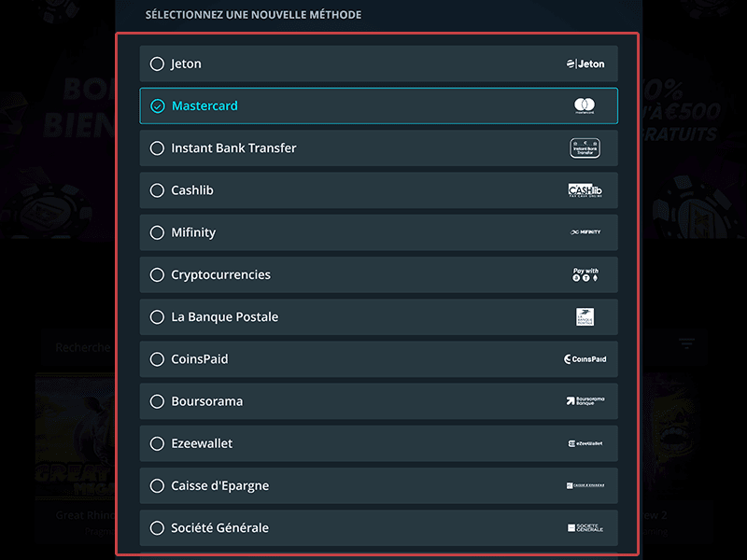The width and height of the screenshot is (747, 560).
Task: Click the Boursorama Banque logo
Action: coord(585,401)
